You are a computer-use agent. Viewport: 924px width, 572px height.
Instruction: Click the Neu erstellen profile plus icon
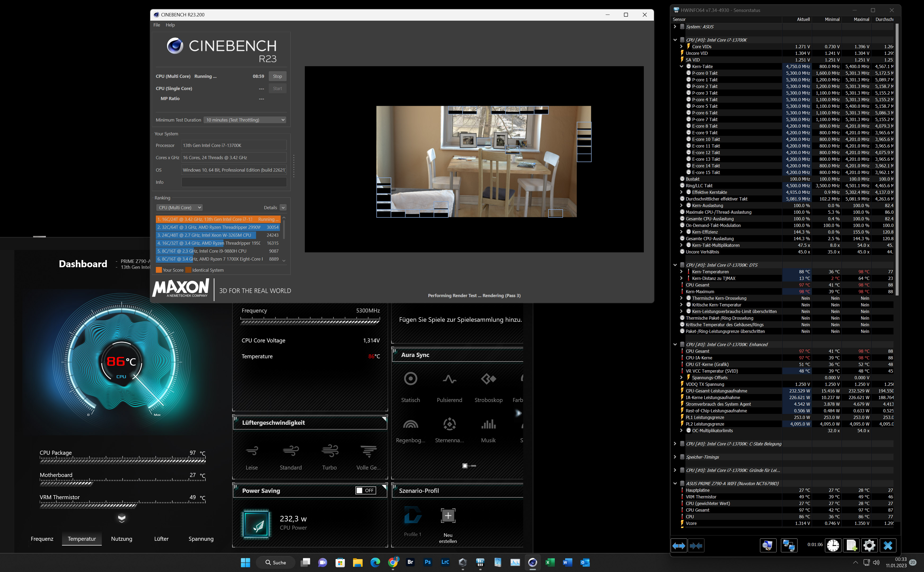click(448, 516)
